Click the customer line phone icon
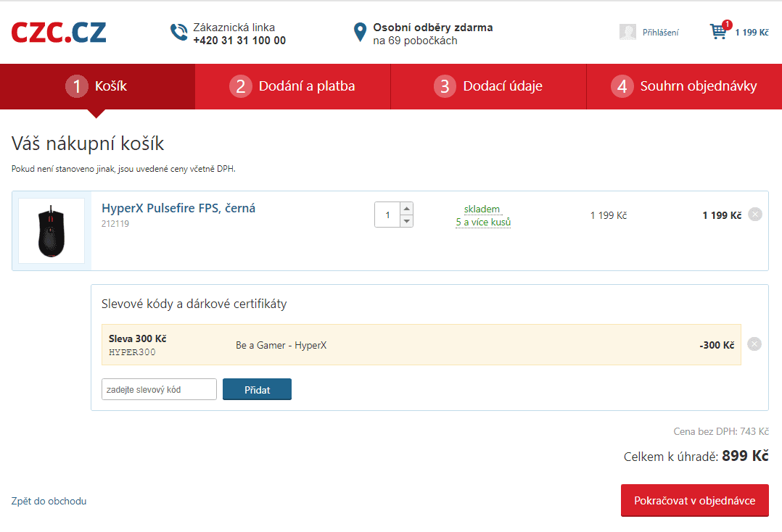782x532 pixels. (x=178, y=33)
